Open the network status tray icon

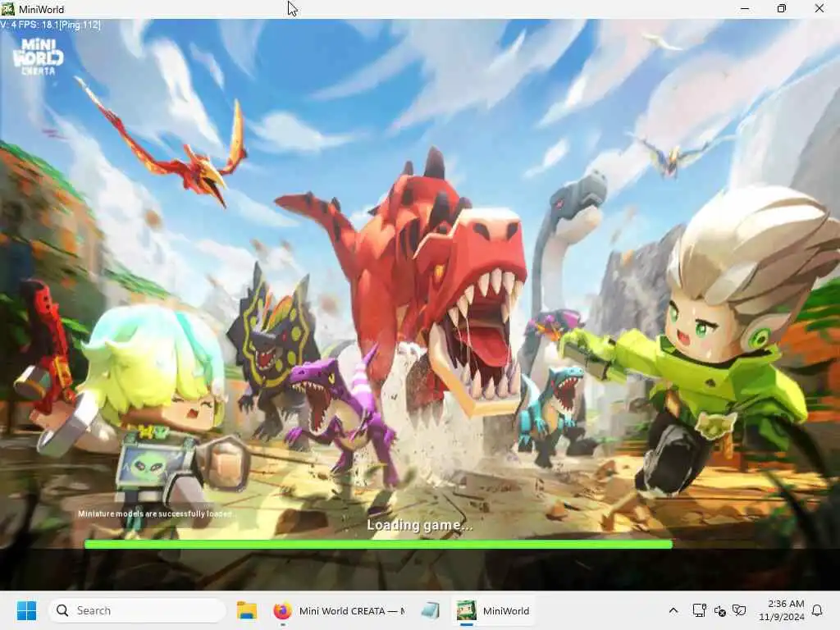699,610
